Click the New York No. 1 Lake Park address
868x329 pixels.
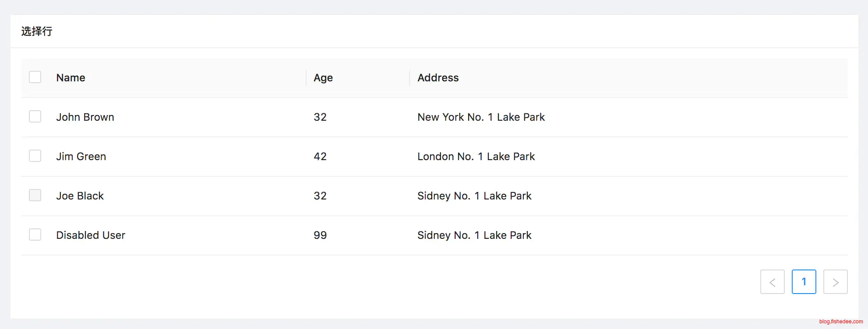pos(481,117)
